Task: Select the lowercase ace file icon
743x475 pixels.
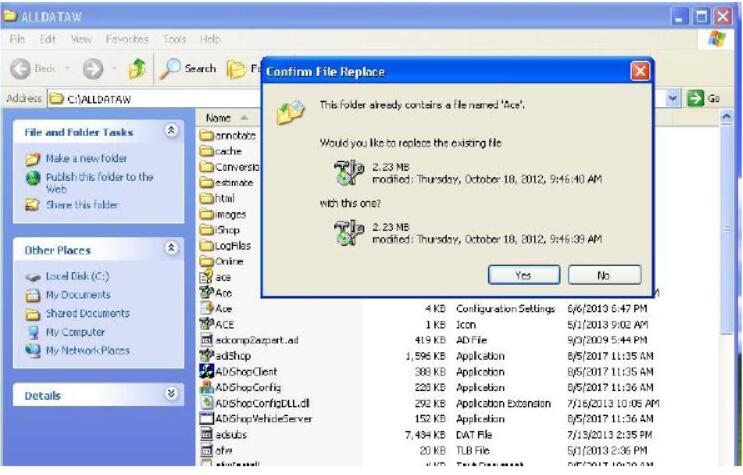Action: coord(207,277)
